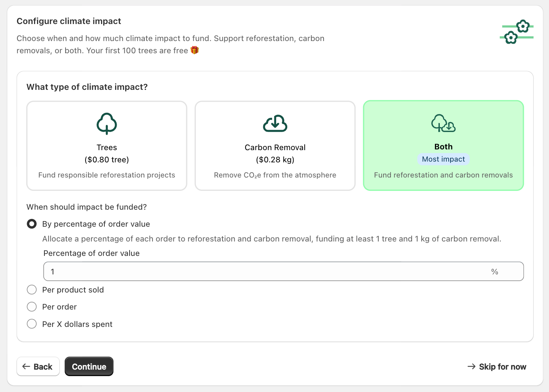Select the By percentage of order value radio
The height and width of the screenshot is (392, 549).
[32, 224]
